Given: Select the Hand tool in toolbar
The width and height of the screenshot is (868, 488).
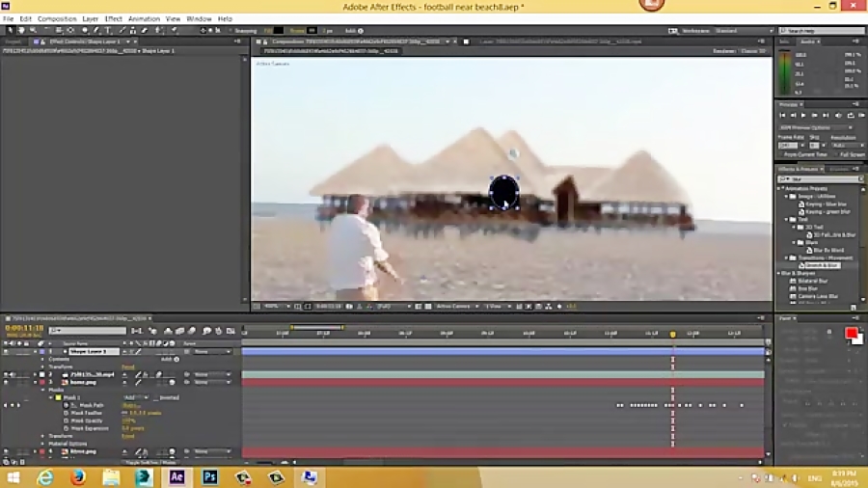Looking at the screenshot, I should pyautogui.click(x=20, y=30).
